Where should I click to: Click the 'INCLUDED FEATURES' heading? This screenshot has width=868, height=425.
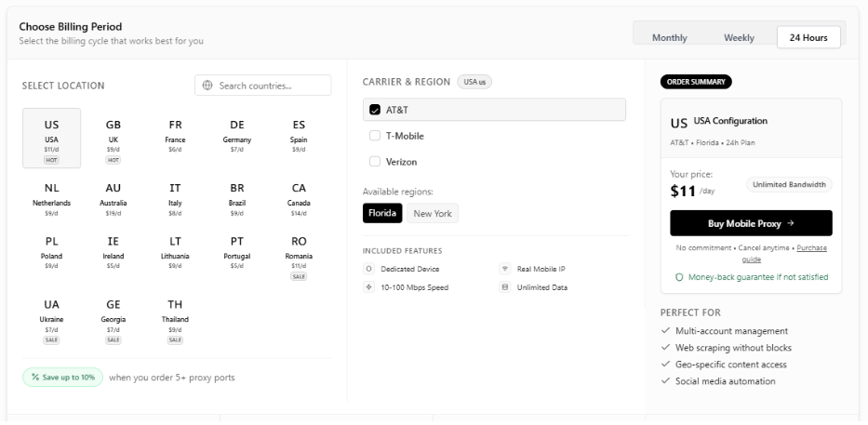click(403, 251)
